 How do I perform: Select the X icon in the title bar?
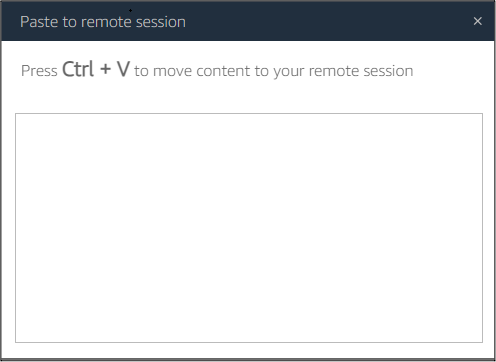coord(477,21)
